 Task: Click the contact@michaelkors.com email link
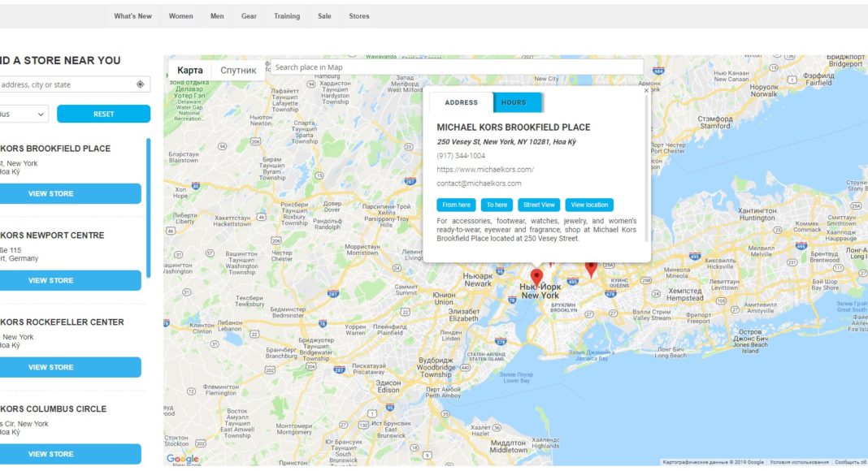(x=479, y=184)
